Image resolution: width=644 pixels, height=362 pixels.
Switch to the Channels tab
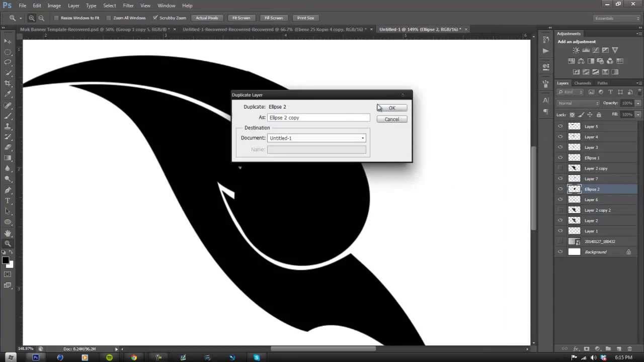click(x=583, y=83)
